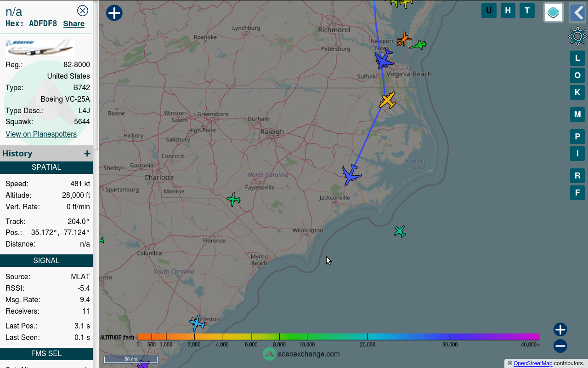
Task: Click the F map option button
Action: [577, 193]
